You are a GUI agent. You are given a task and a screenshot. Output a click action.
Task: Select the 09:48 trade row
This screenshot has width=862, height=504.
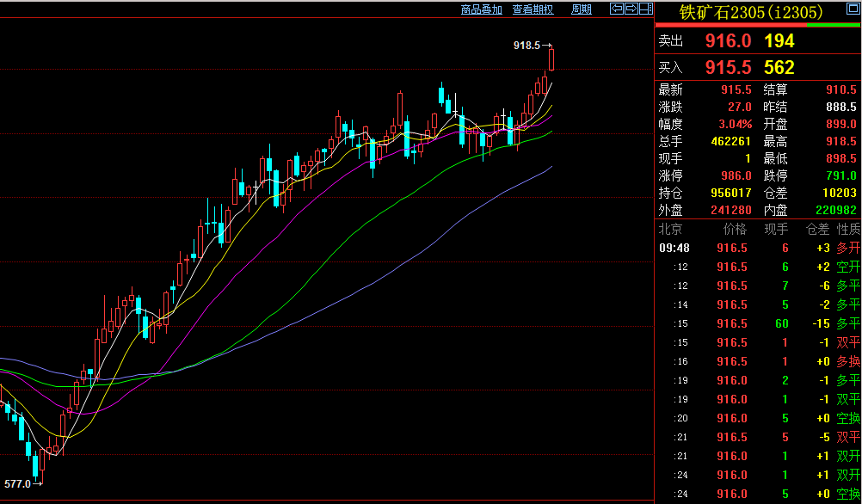[757, 248]
